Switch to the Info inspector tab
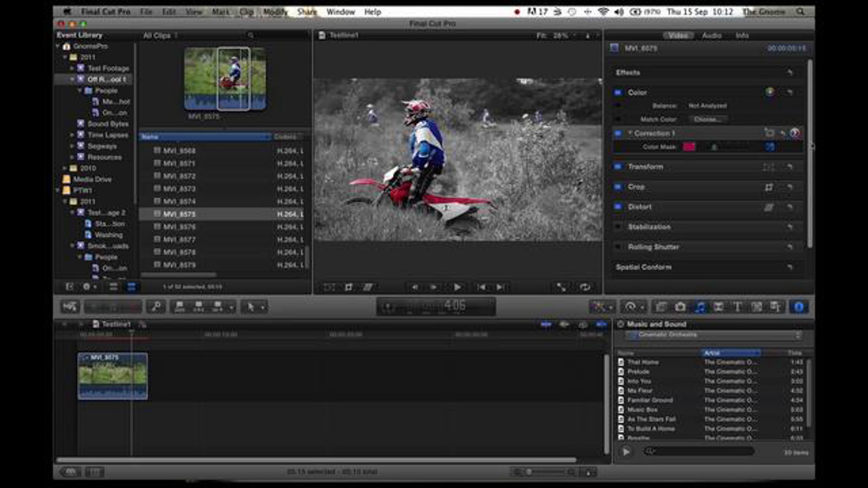This screenshot has width=868, height=488. [742, 35]
